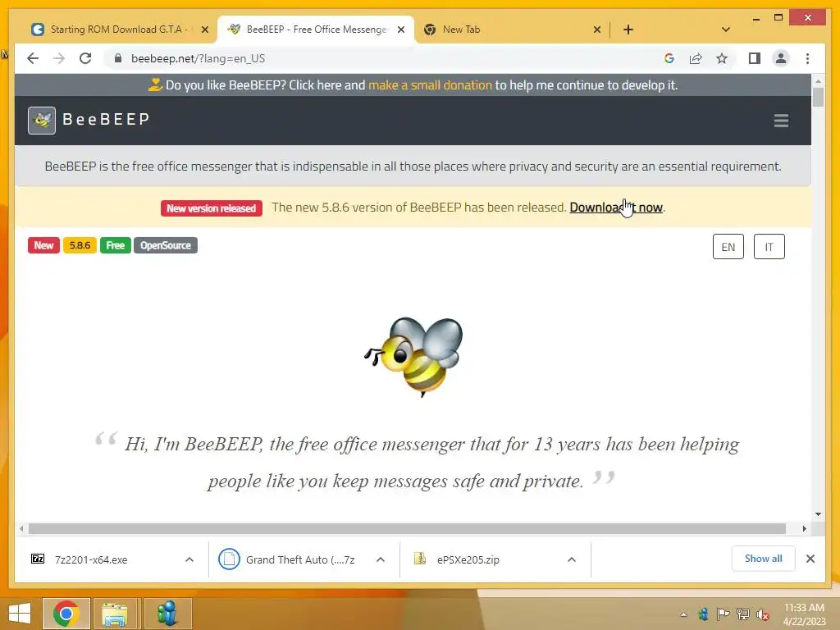Open File Explorer from the taskbar
This screenshot has width=840, height=630.
115,614
